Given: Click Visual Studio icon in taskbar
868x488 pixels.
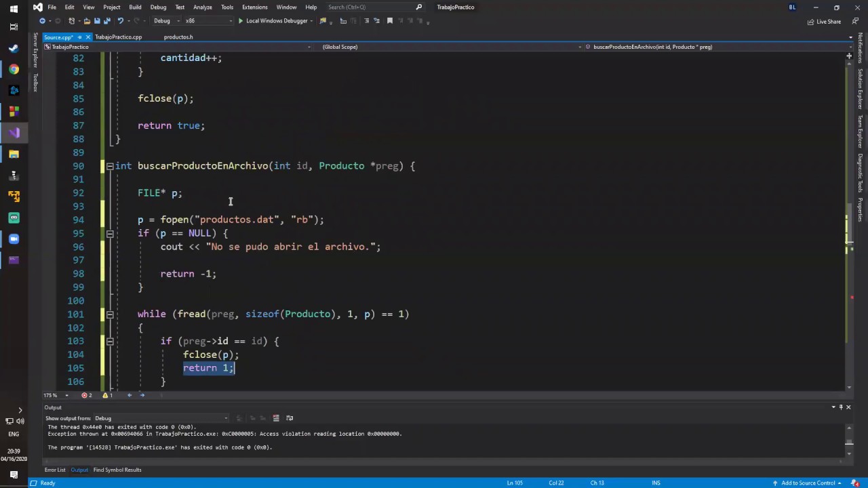Looking at the screenshot, I should coord(14,133).
